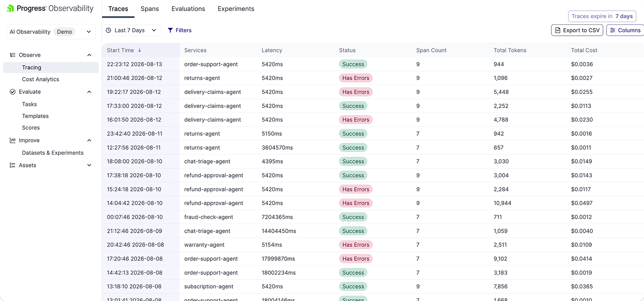Open Datasets & Experiments in the sidebar
The height and width of the screenshot is (301, 644).
(52, 153)
